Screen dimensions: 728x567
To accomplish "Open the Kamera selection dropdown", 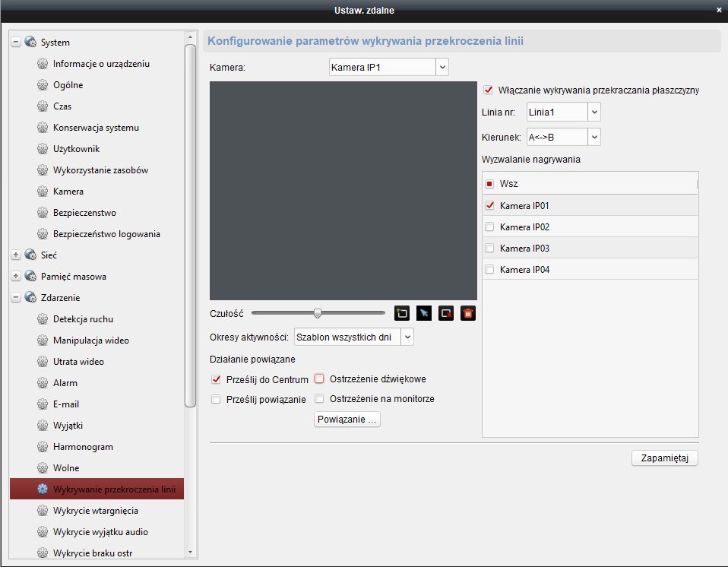I will tap(442, 68).
